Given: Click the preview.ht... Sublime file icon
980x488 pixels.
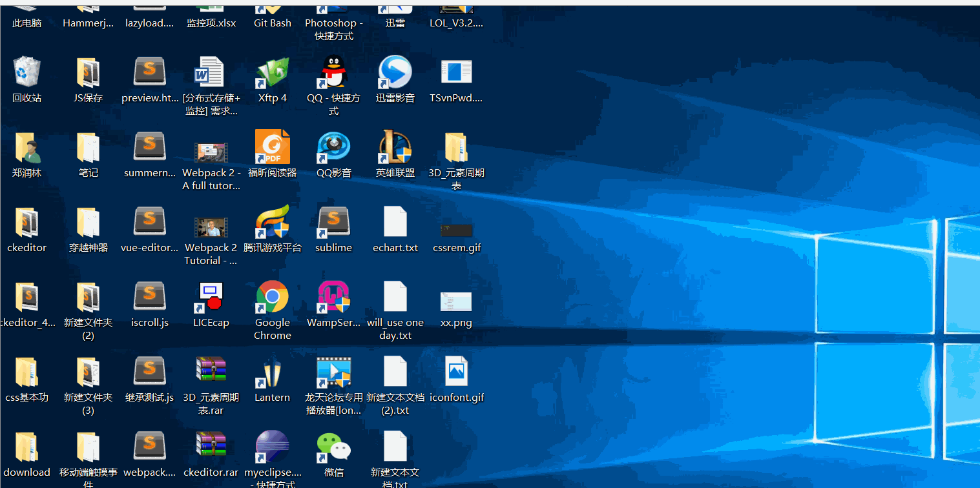Looking at the screenshot, I should [x=149, y=72].
